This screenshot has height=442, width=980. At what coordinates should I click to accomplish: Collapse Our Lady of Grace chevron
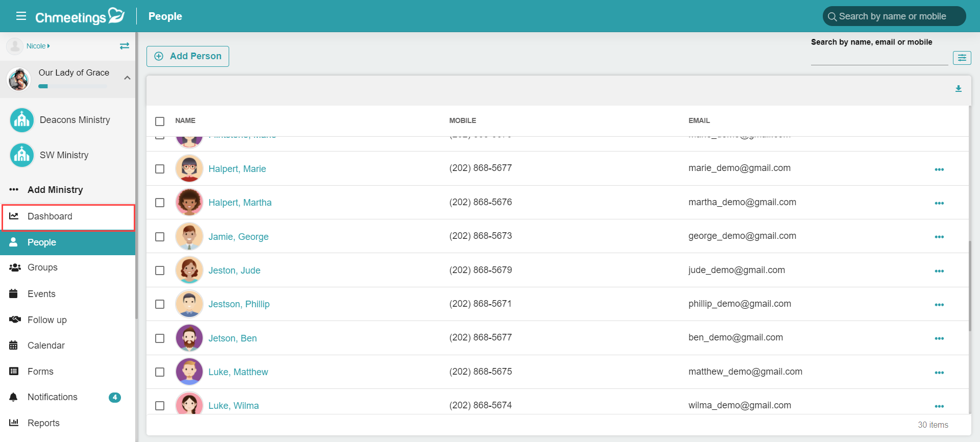127,78
